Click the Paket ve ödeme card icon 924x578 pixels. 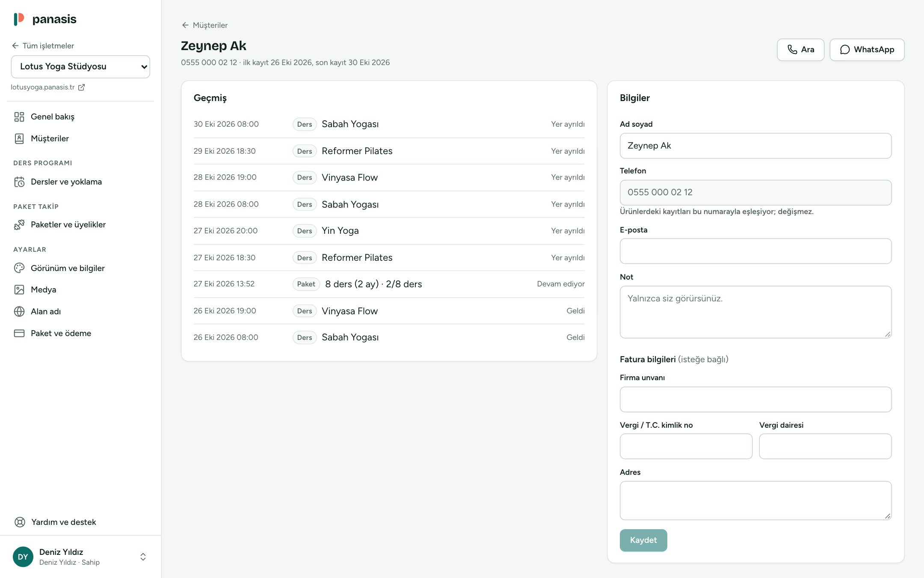click(19, 333)
